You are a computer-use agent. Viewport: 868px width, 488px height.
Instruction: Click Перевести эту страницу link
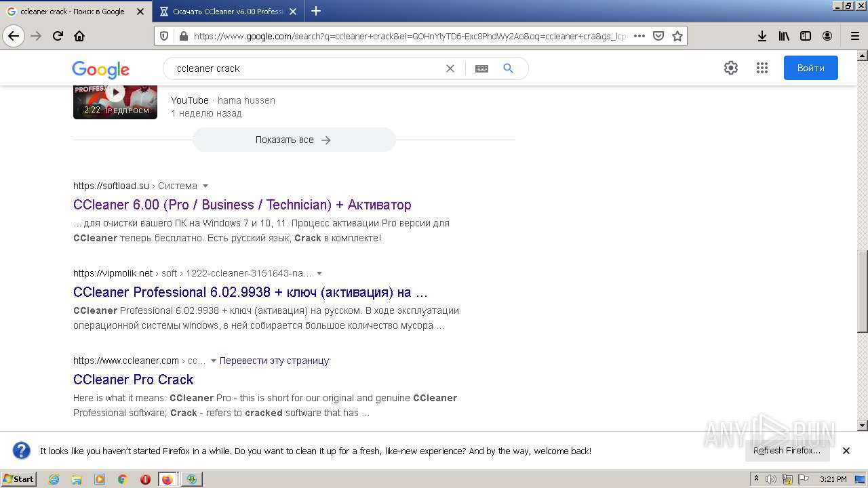pos(274,361)
